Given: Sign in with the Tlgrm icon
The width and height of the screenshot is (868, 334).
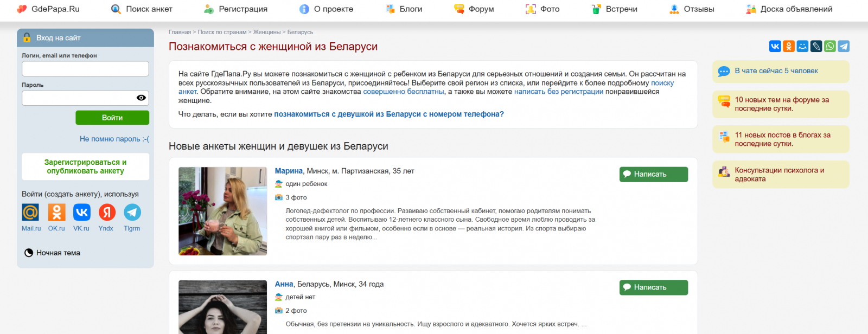Looking at the screenshot, I should click(x=132, y=213).
